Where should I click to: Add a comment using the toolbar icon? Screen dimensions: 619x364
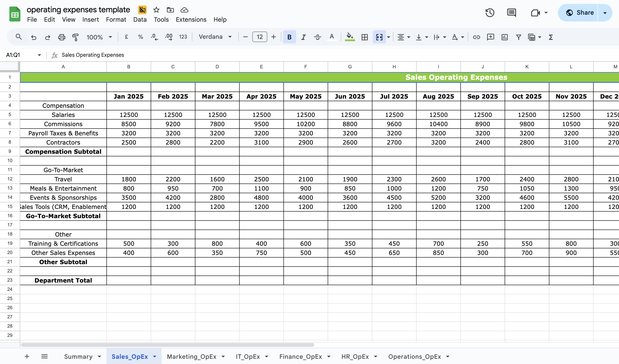tap(490, 37)
